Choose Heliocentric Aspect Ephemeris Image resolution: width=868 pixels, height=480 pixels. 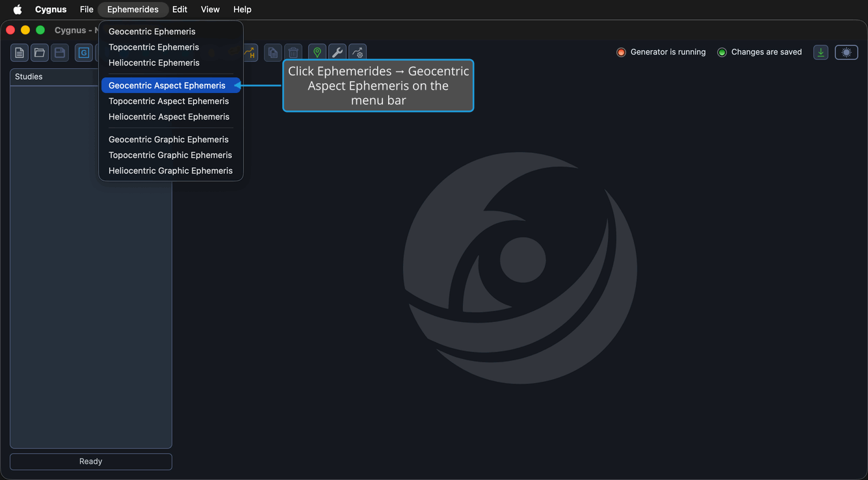(171, 116)
